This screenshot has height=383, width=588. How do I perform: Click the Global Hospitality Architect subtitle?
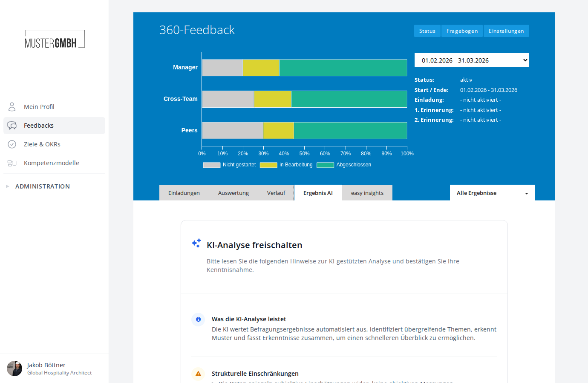(60, 373)
